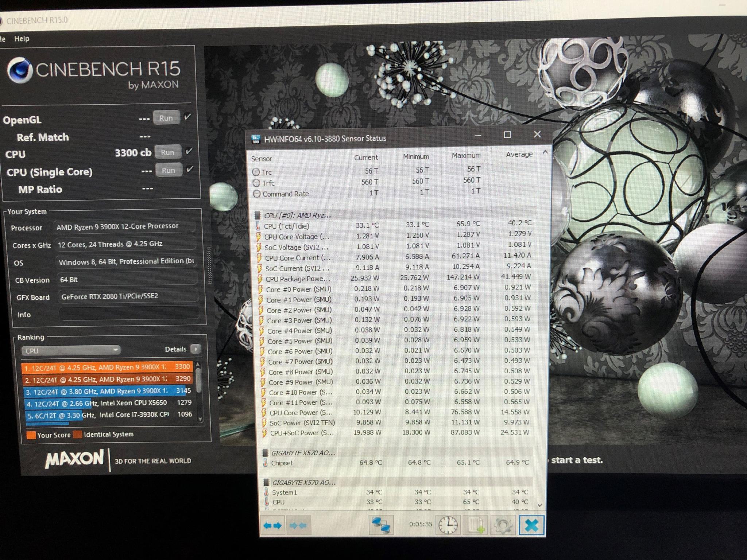Select top ranking entry scoring 3300

click(x=107, y=367)
